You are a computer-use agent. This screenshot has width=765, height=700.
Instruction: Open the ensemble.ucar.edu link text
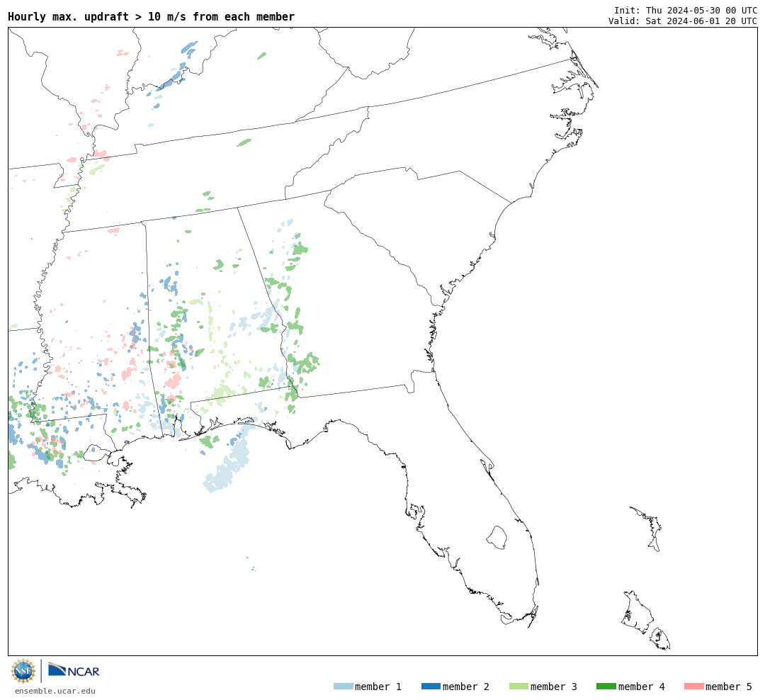pyautogui.click(x=55, y=691)
